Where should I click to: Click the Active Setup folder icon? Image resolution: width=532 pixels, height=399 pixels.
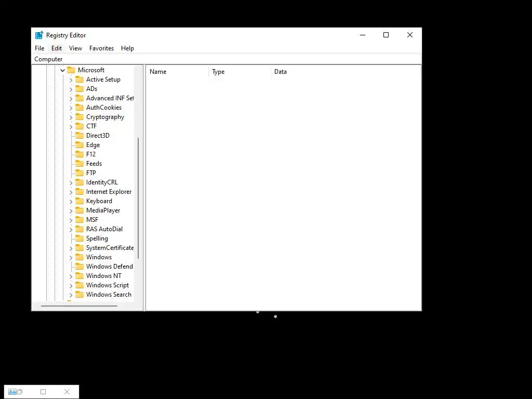click(79, 79)
